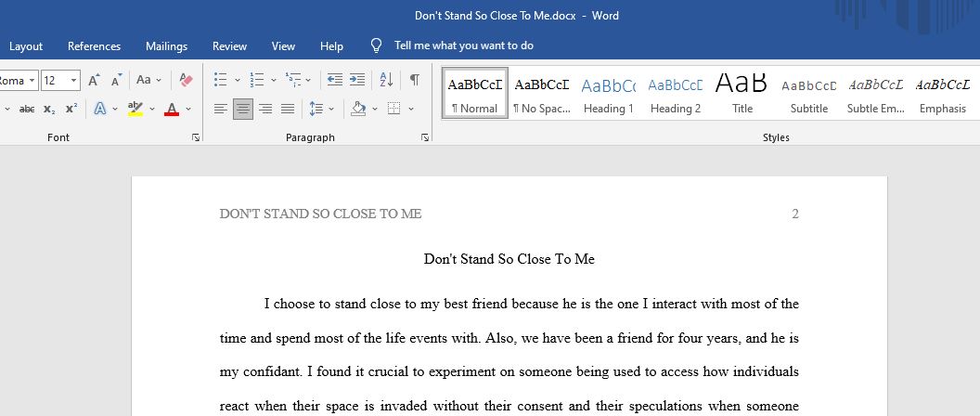Apply No Spacing style

(542, 93)
